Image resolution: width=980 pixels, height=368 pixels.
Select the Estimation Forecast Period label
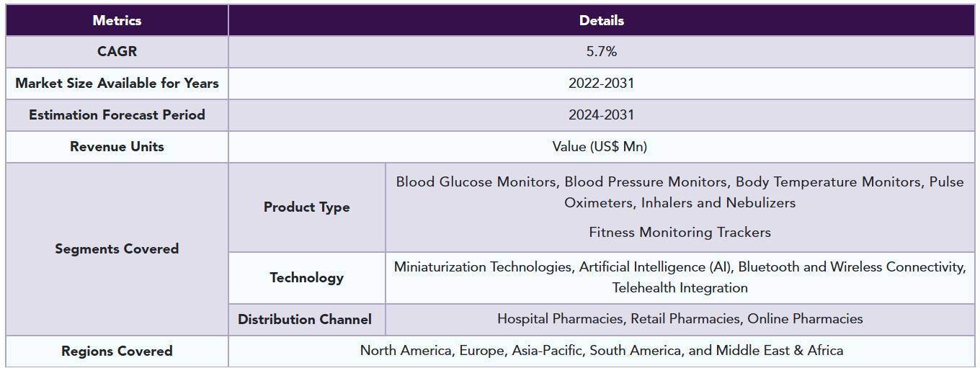point(117,115)
